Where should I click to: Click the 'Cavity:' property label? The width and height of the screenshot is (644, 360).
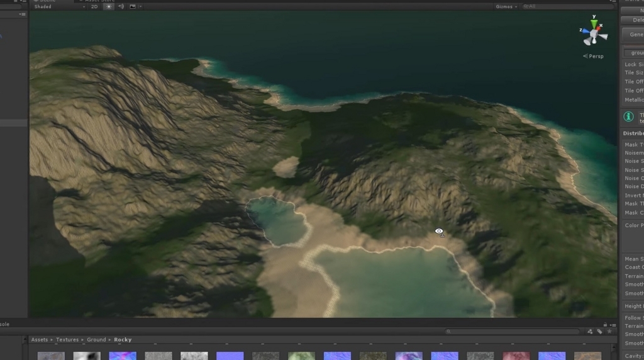pyautogui.click(x=634, y=356)
